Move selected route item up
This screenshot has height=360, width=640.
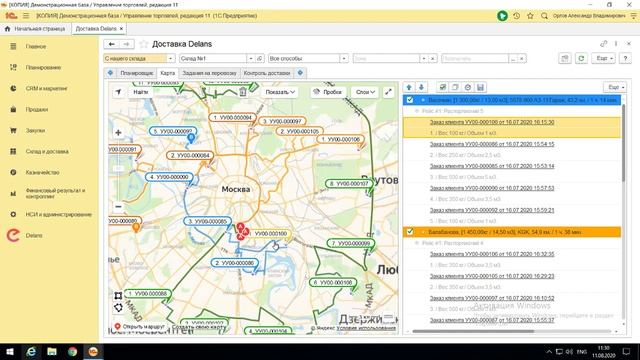point(409,87)
